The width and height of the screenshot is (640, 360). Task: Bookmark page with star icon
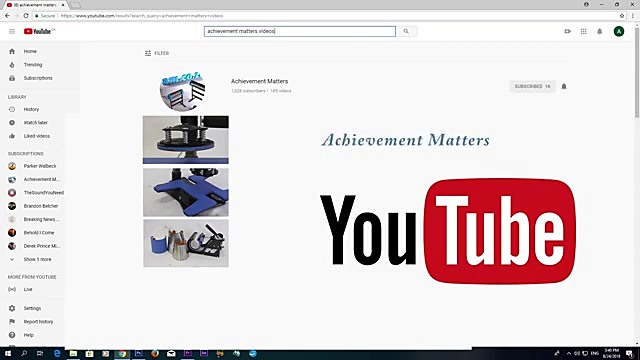pyautogui.click(x=622, y=16)
